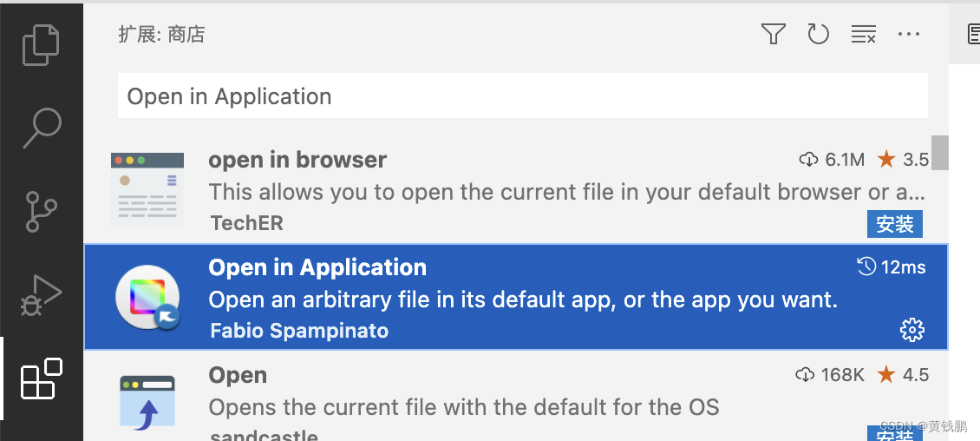The width and height of the screenshot is (980, 441).
Task: Open the Run and Debug view
Action: 42,294
